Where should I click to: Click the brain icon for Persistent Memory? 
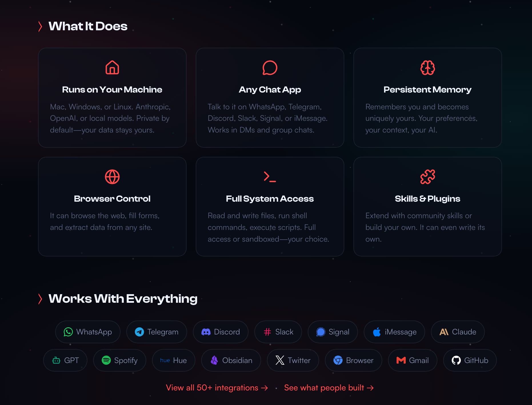427,68
